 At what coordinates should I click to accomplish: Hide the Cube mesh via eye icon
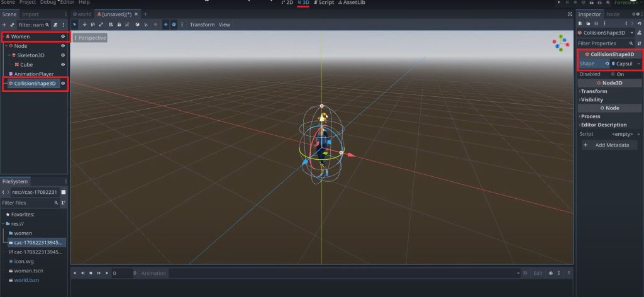click(x=63, y=64)
